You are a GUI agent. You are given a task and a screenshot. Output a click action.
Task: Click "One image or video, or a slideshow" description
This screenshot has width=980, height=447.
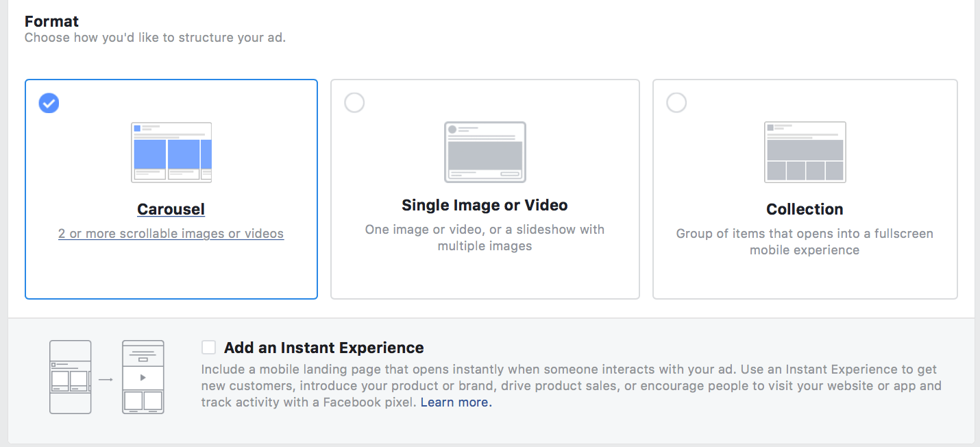click(485, 238)
